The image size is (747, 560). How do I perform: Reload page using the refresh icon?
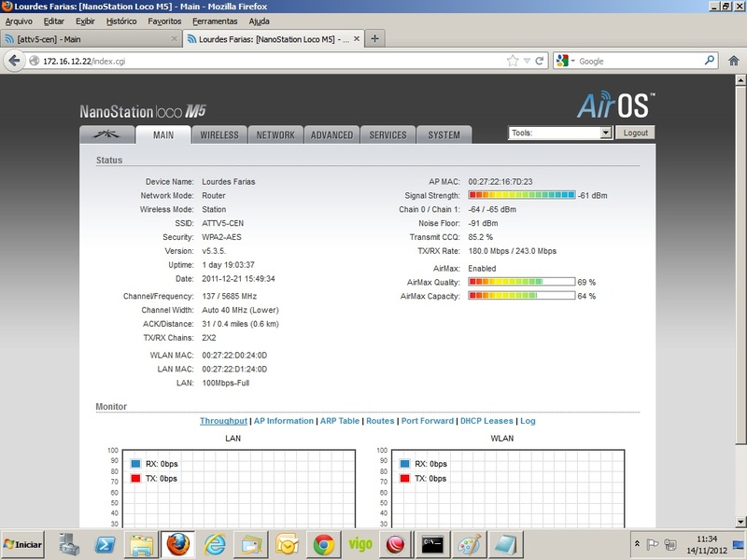[x=540, y=61]
